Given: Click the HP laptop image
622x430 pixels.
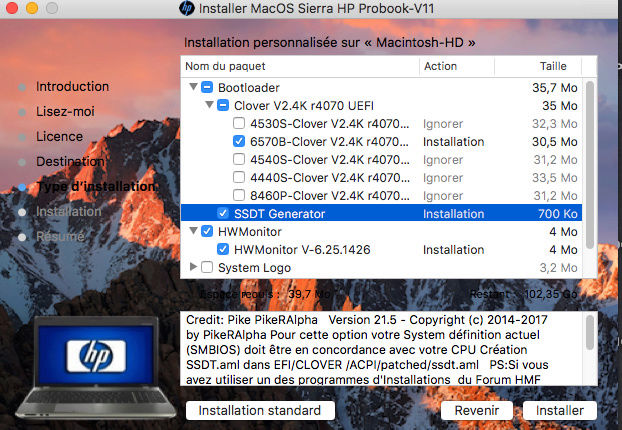Looking at the screenshot, I should 96,367.
